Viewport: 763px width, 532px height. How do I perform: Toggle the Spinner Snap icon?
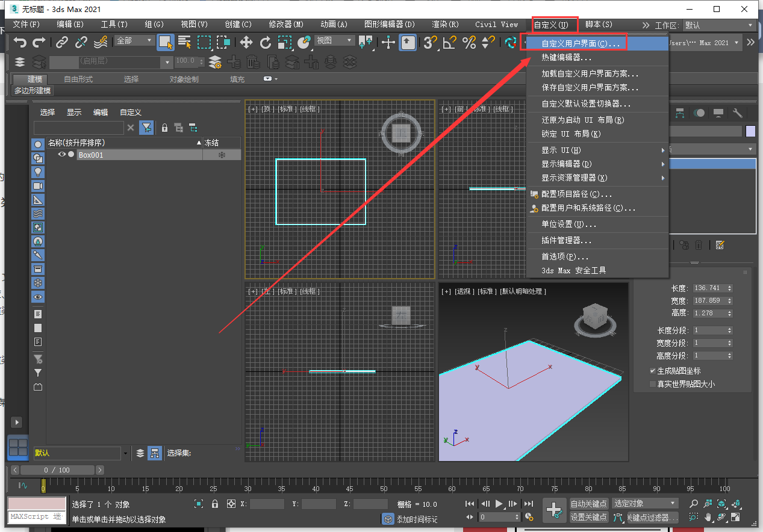click(x=488, y=42)
